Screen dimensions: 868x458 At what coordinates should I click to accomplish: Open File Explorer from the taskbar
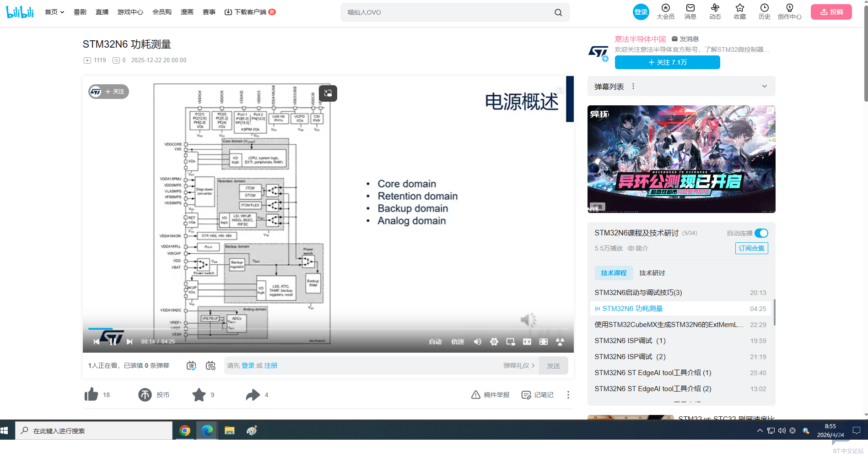point(229,431)
